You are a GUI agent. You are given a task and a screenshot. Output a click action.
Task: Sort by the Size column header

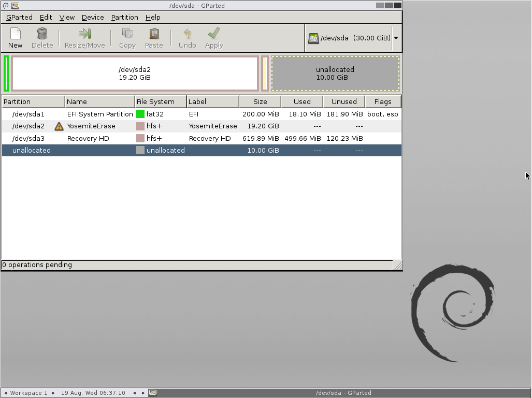click(260, 101)
